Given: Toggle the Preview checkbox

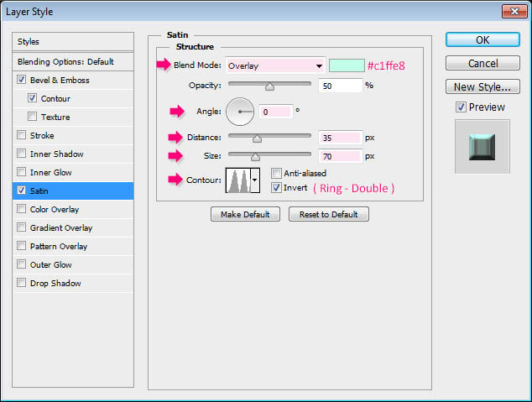Looking at the screenshot, I should point(461,107).
